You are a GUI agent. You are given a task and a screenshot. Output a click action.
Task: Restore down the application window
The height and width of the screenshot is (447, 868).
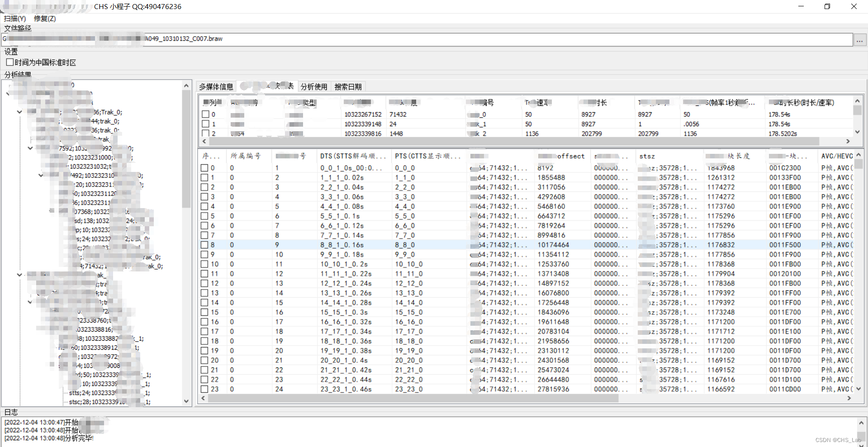827,6
